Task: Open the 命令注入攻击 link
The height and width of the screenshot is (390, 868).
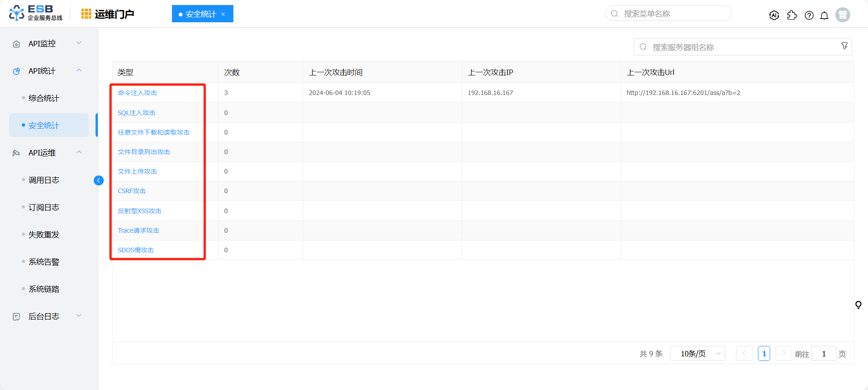Action: click(x=137, y=93)
